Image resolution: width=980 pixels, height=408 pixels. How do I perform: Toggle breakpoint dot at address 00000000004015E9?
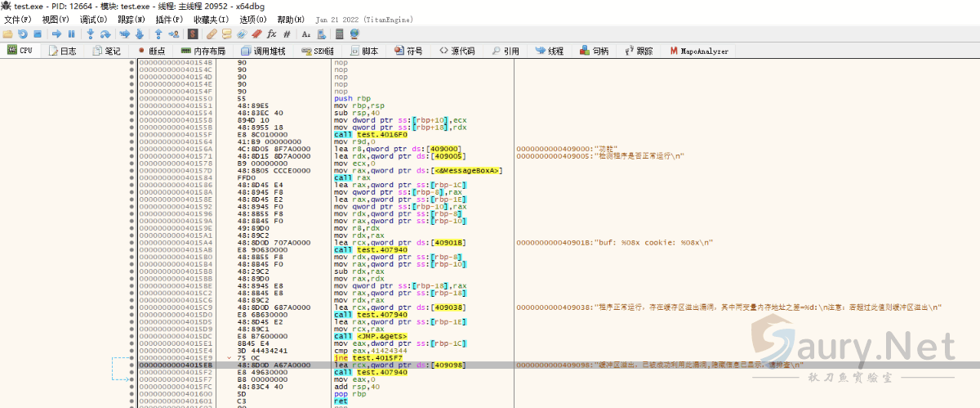(132, 357)
